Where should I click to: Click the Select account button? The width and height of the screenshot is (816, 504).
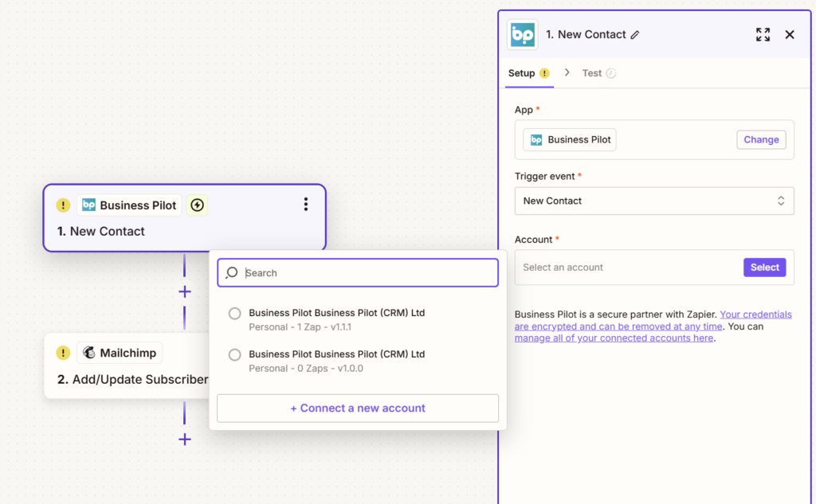(764, 268)
